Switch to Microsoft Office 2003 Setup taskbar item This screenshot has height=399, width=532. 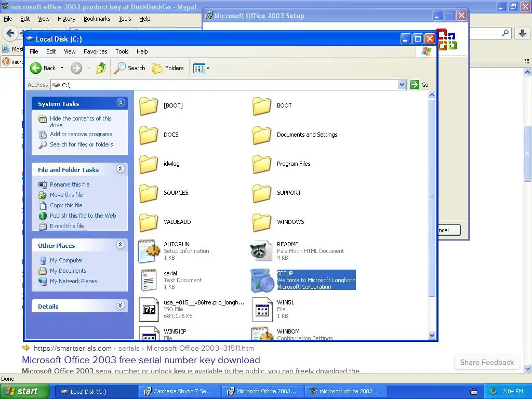pyautogui.click(x=262, y=392)
